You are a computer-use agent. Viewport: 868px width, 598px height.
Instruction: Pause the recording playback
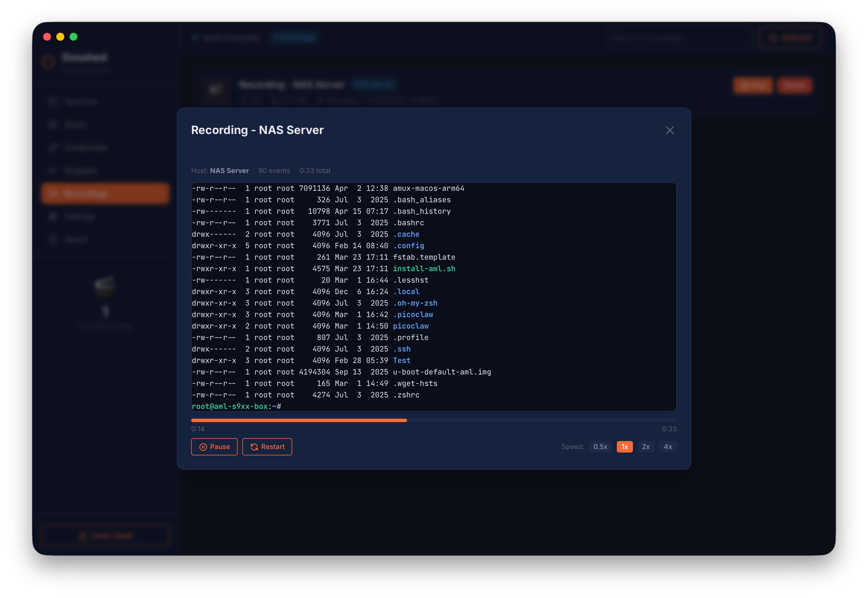point(214,446)
